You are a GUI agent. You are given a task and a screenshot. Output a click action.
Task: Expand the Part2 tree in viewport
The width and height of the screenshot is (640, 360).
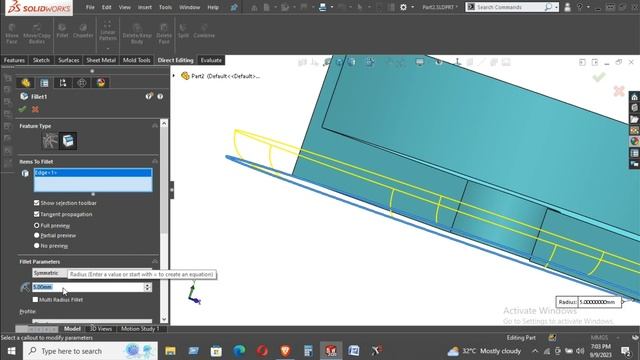pyautogui.click(x=174, y=76)
